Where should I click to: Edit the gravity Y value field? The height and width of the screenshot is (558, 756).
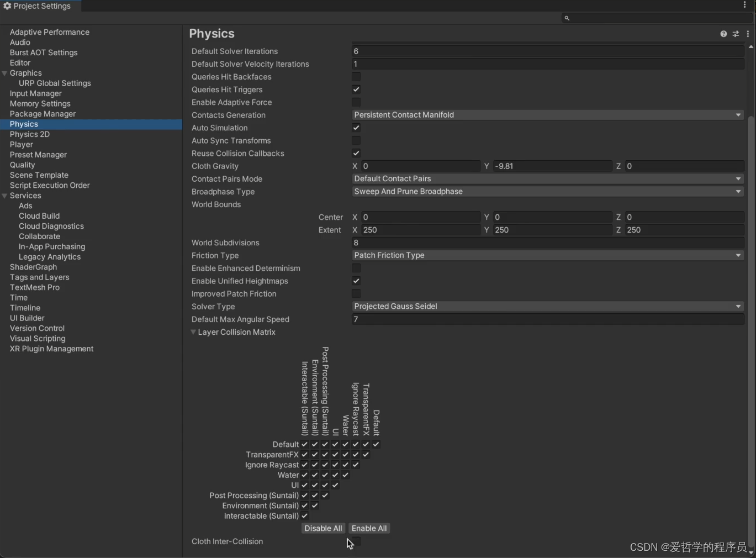tap(552, 166)
